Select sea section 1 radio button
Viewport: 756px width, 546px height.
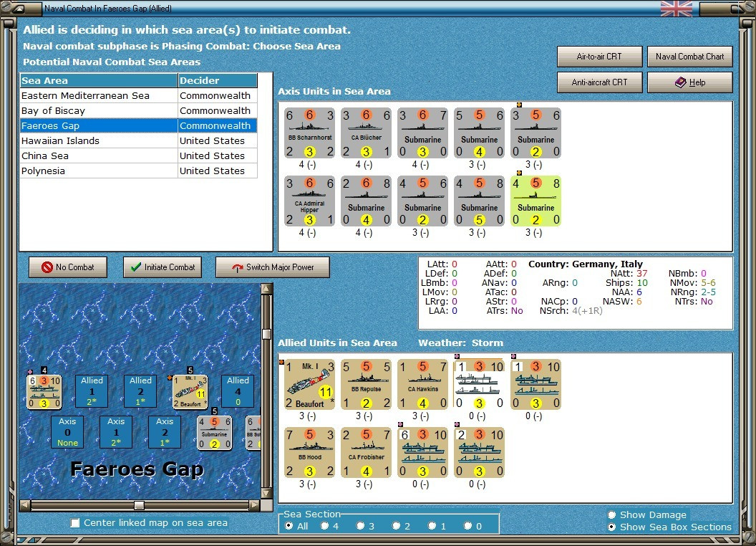click(432, 526)
